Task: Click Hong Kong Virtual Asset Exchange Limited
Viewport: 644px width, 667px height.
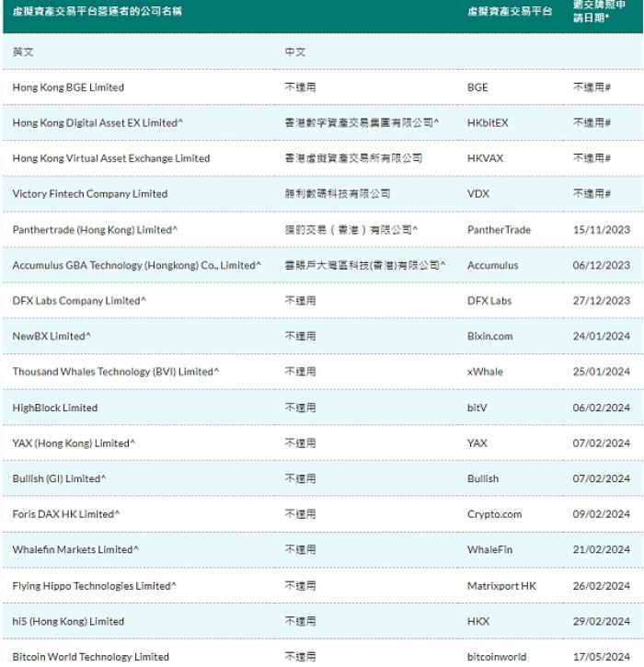Action: (x=111, y=158)
